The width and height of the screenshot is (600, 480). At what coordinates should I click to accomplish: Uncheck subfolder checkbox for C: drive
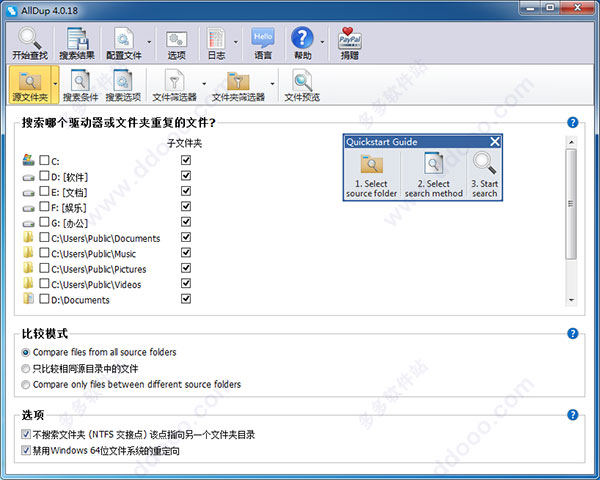coord(186,160)
